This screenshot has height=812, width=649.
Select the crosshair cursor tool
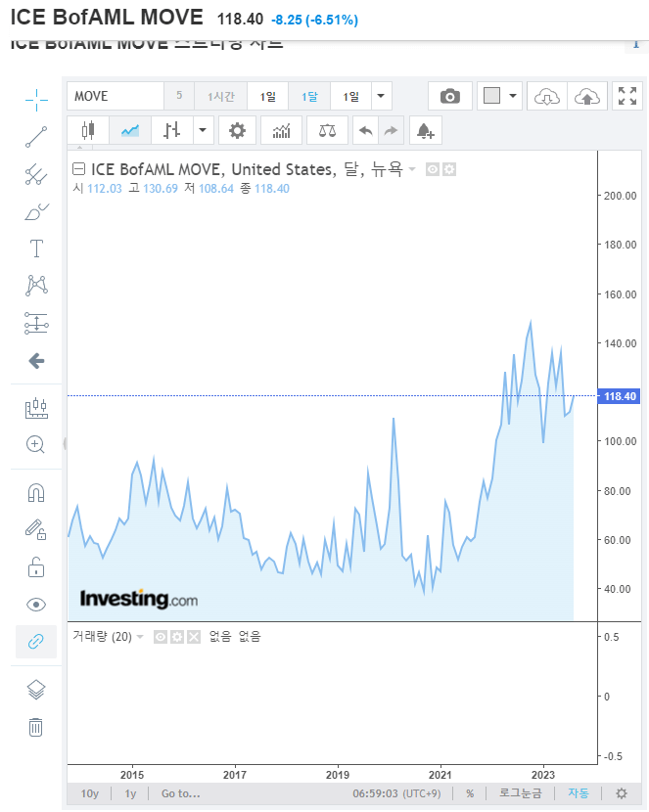click(36, 100)
